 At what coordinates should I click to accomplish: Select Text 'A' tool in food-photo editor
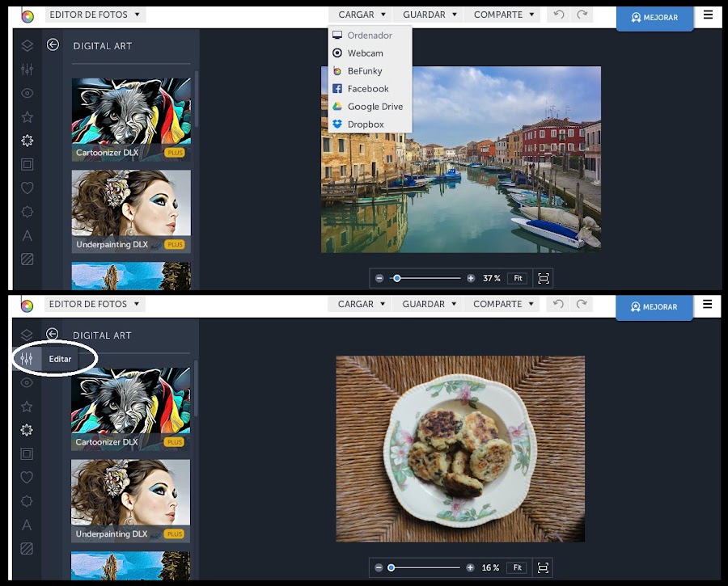(x=27, y=525)
